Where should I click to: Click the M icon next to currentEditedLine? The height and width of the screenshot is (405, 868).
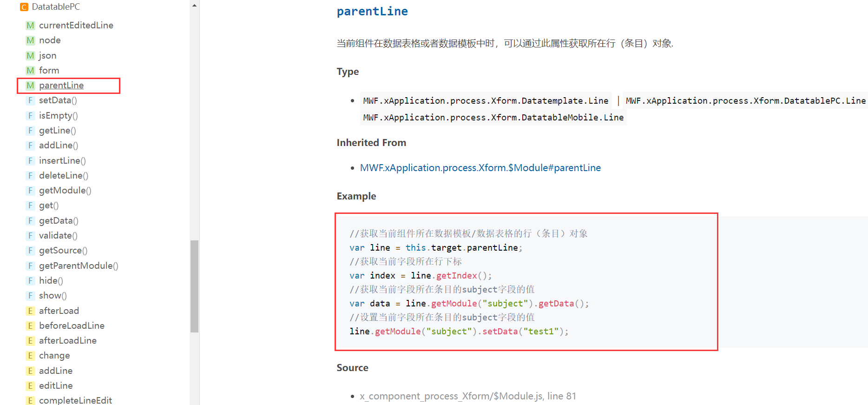[x=30, y=26]
